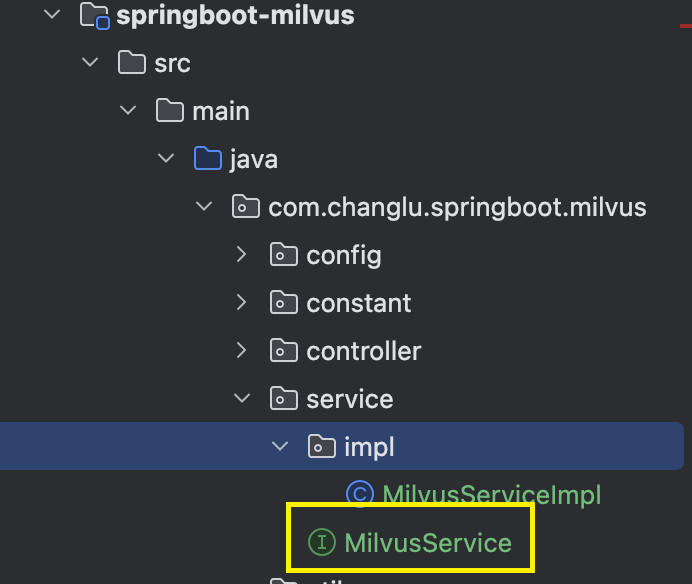The image size is (692, 584).
Task: Select the impl package label
Action: [x=369, y=448]
